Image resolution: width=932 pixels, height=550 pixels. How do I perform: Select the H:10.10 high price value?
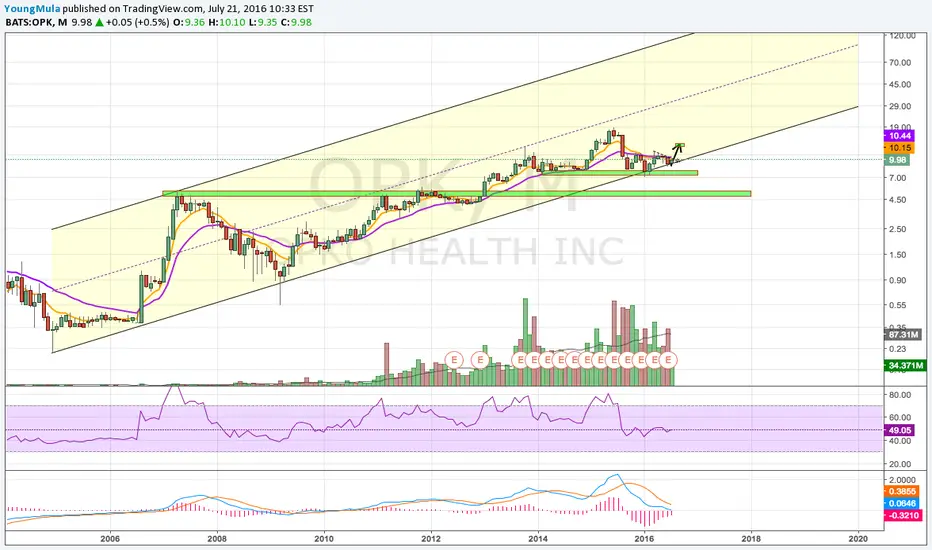[x=226, y=23]
